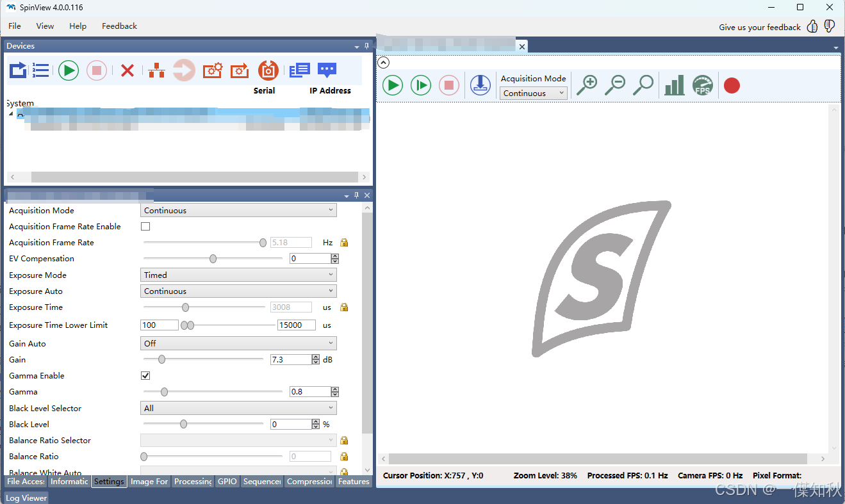This screenshot has height=504, width=845.
Task: Pin the Devices panel with pushpin icon
Action: [367, 46]
